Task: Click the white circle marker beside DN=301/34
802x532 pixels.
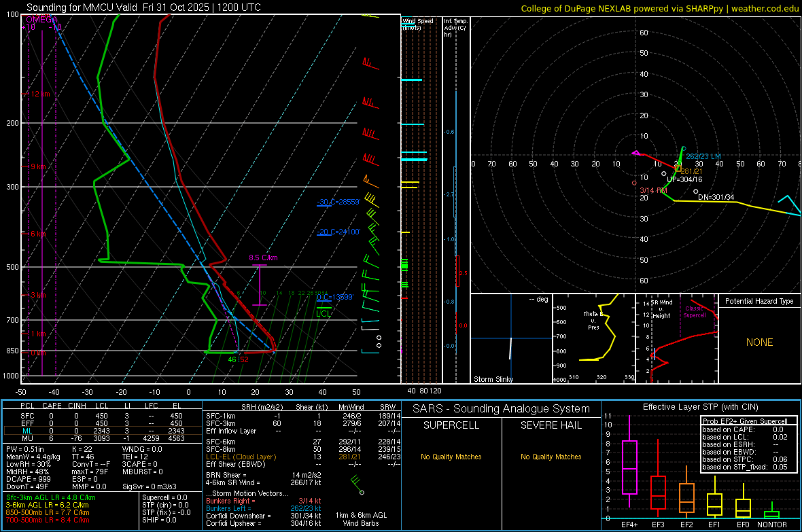Action: pyautogui.click(x=695, y=192)
